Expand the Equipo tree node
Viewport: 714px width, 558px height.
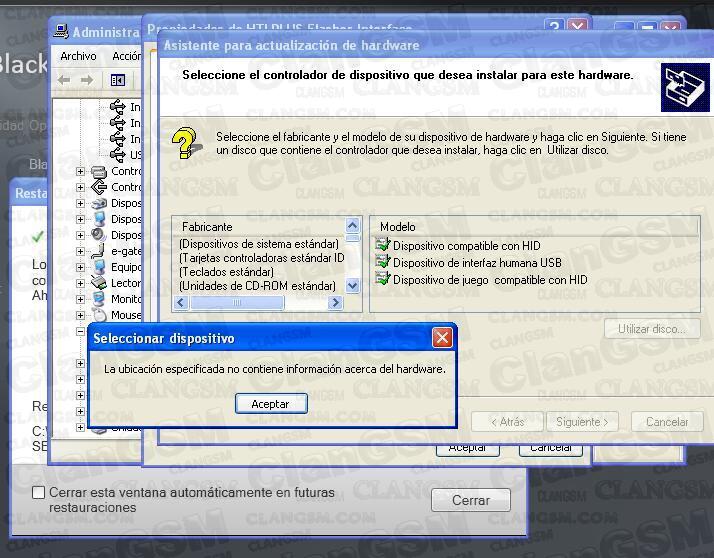tap(81, 267)
